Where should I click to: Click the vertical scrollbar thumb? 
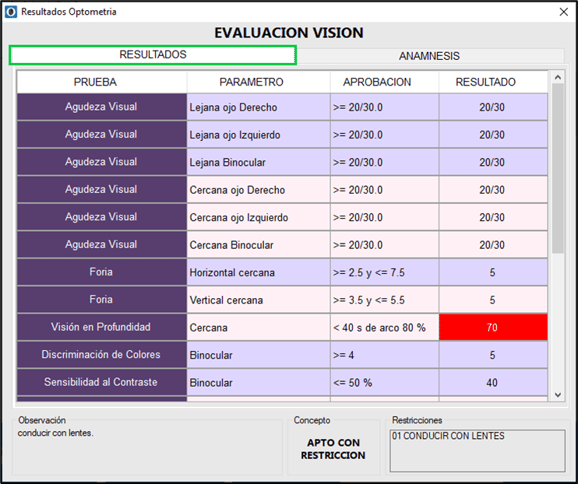[x=558, y=168]
